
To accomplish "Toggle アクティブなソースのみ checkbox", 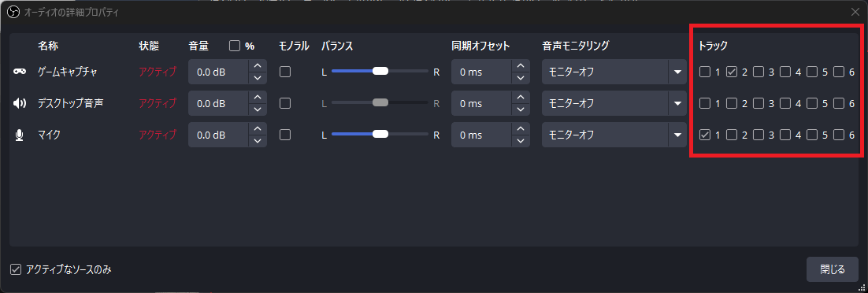I will [16, 269].
